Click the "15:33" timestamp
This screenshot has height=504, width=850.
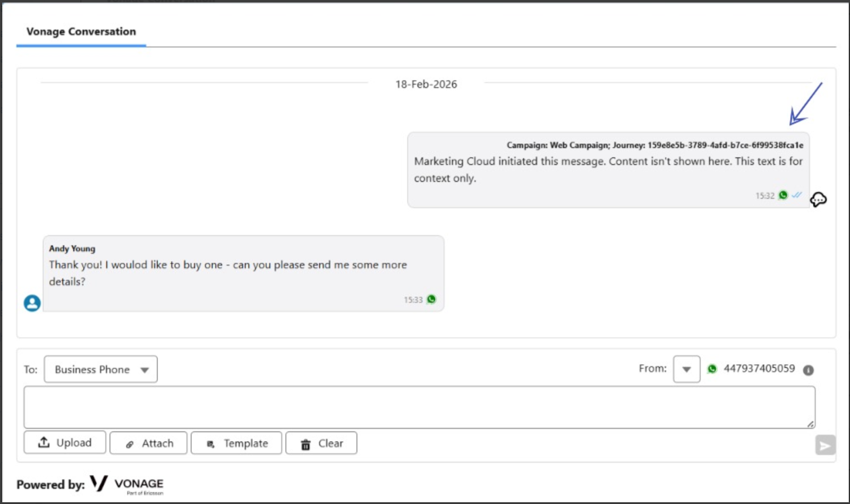[x=413, y=300]
